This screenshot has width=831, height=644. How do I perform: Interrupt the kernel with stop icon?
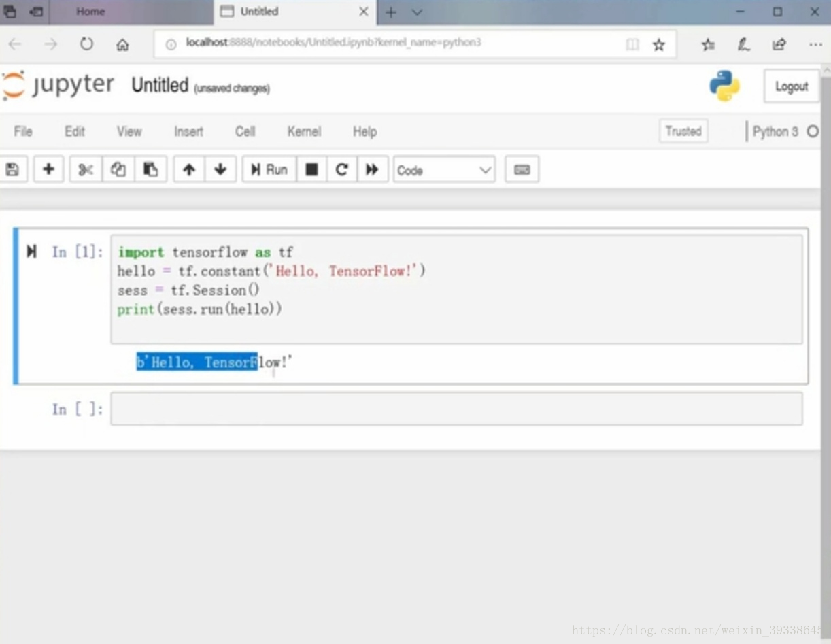click(x=311, y=170)
